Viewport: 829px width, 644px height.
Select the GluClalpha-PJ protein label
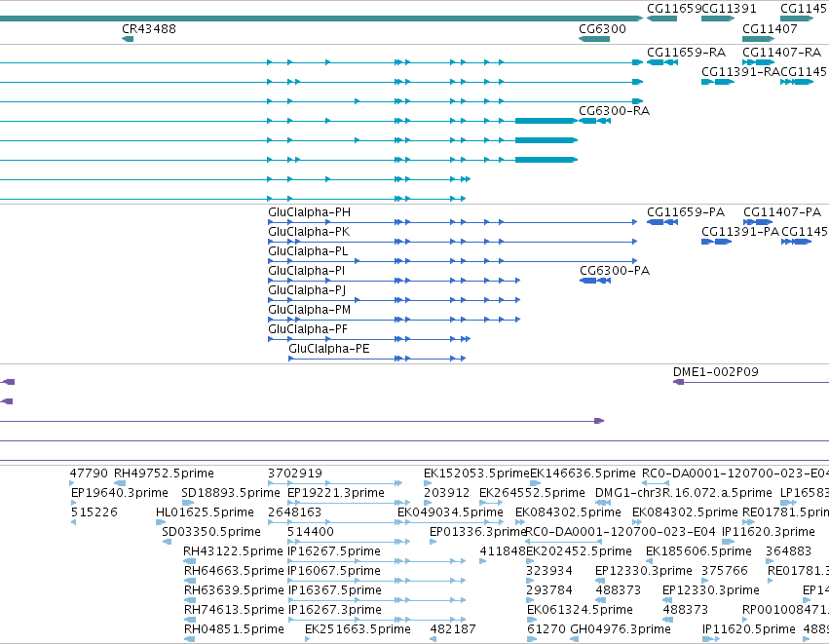coord(307,290)
